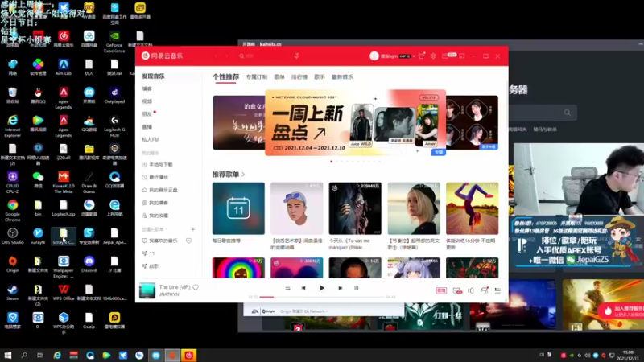Switch to the 排行榜 tab

[299, 76]
